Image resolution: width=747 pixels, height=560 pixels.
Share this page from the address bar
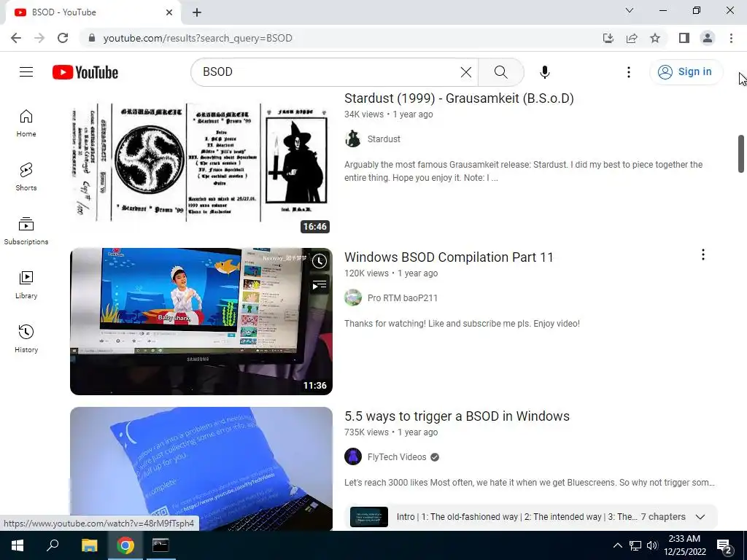(x=632, y=38)
